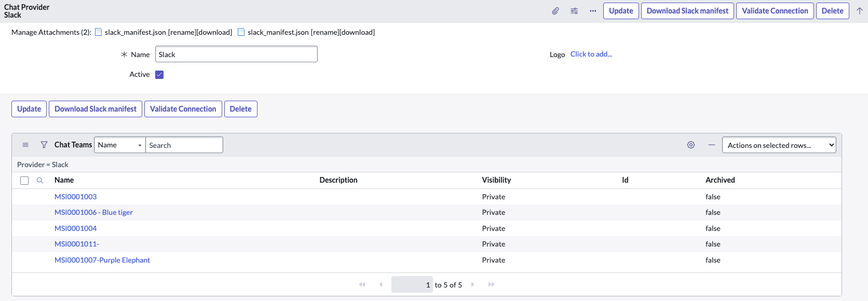The image size is (868, 301).
Task: Open the Name search field dropdown
Action: [120, 145]
